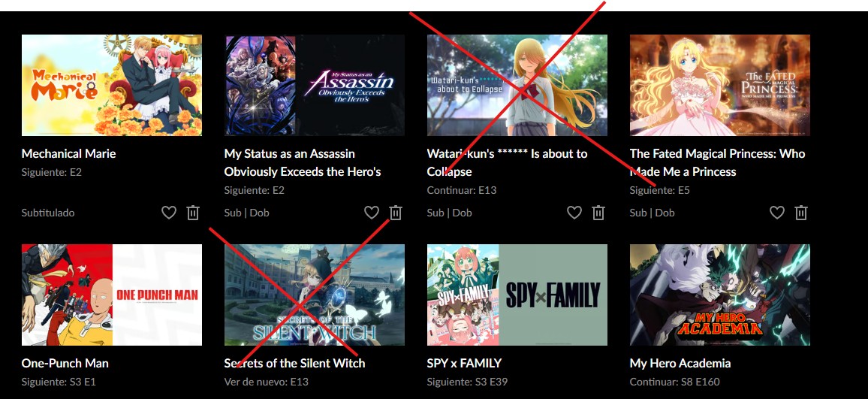This screenshot has width=868, height=399.
Task: Open My Hero Academia thumbnail
Action: click(719, 295)
